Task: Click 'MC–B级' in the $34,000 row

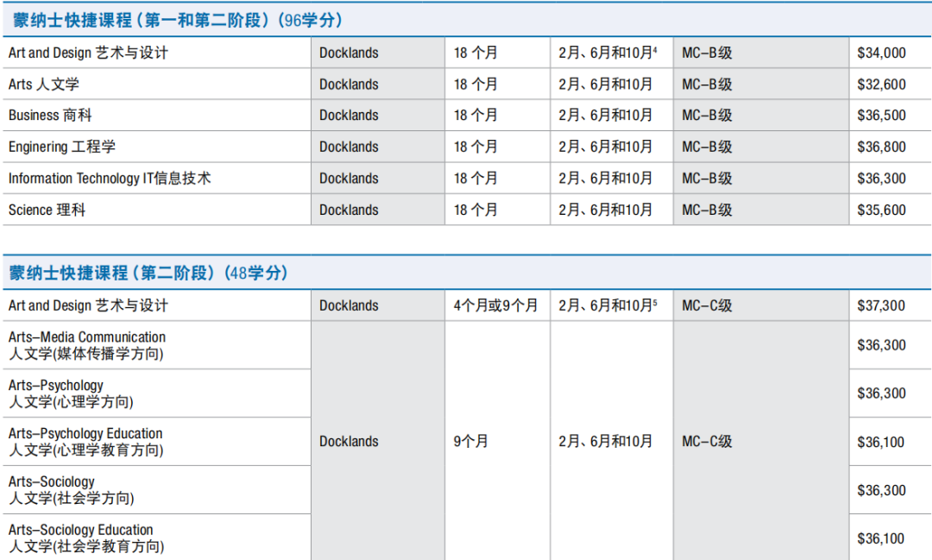Action: tap(708, 53)
